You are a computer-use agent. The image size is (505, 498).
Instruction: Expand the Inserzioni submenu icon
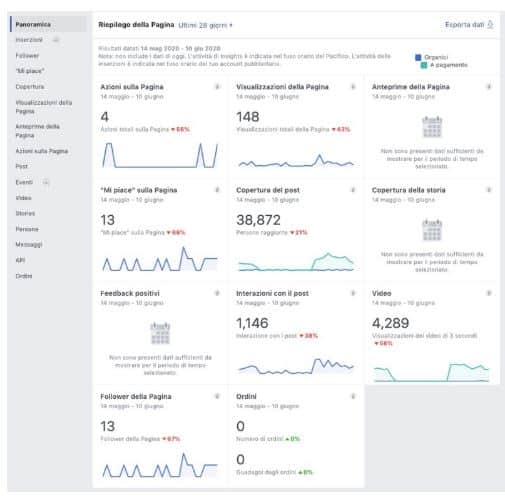tap(56, 40)
